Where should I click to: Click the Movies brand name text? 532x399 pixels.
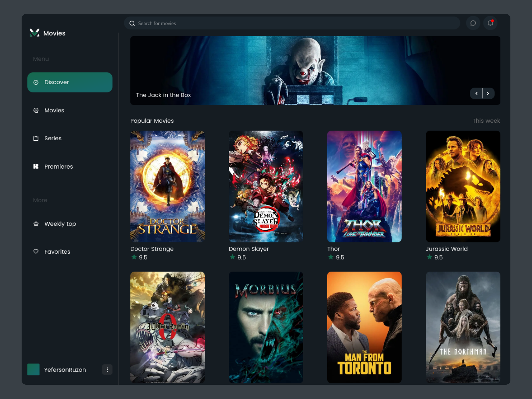pos(54,33)
